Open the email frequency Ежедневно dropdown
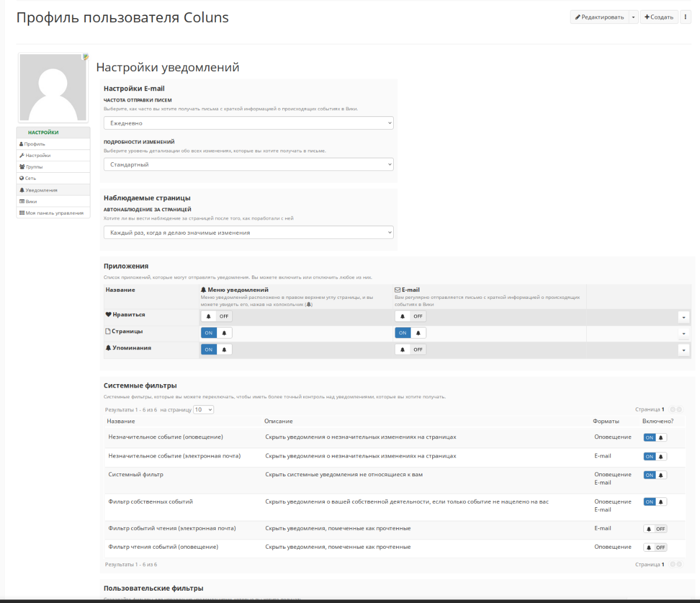The image size is (700, 603). click(249, 123)
